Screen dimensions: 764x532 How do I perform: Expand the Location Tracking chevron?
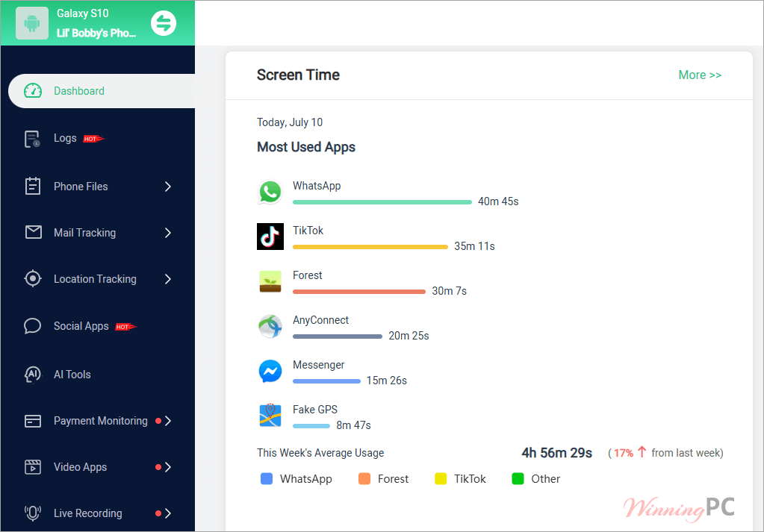[167, 279]
